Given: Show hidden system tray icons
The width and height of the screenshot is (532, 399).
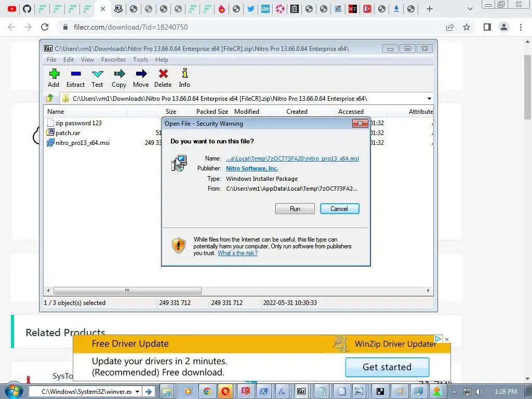Looking at the screenshot, I should (454, 392).
